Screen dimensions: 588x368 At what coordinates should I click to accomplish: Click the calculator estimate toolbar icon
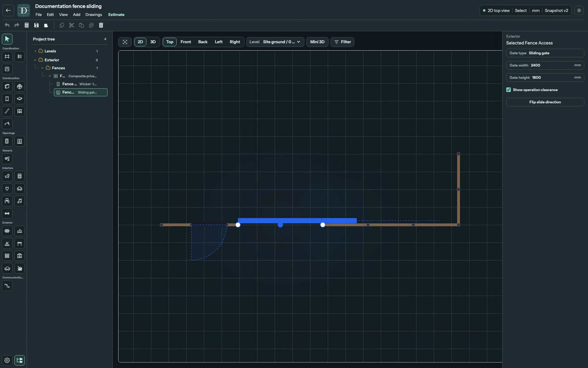tap(27, 25)
